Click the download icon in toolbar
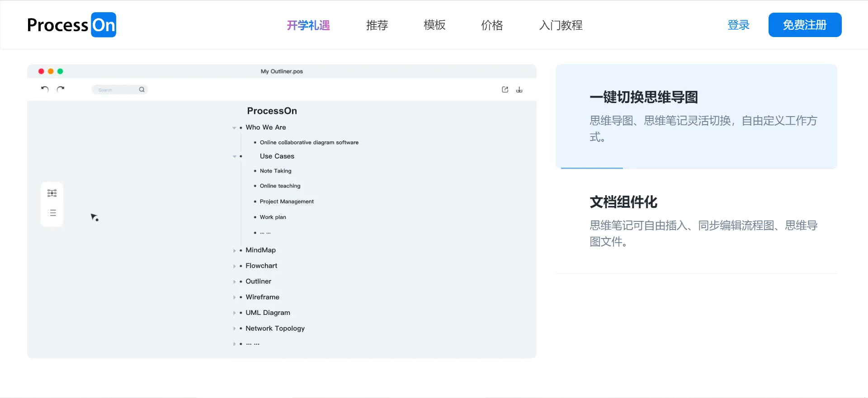The height and width of the screenshot is (398, 868). pyautogui.click(x=519, y=89)
